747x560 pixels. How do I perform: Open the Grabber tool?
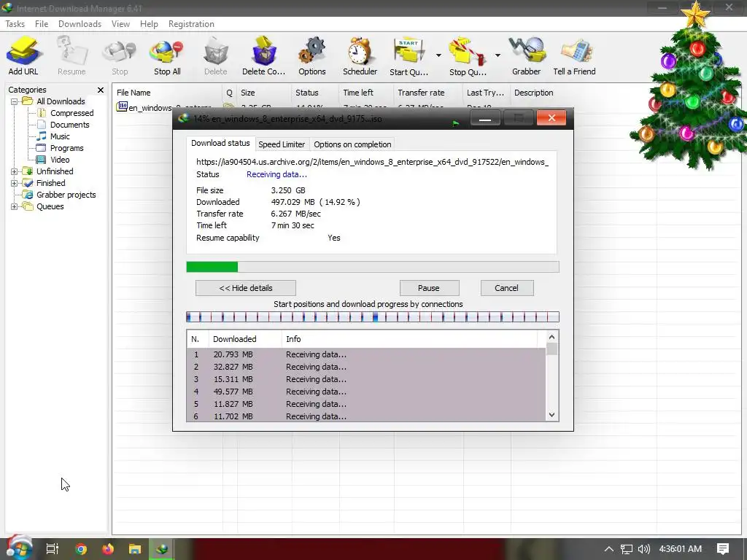coord(526,55)
